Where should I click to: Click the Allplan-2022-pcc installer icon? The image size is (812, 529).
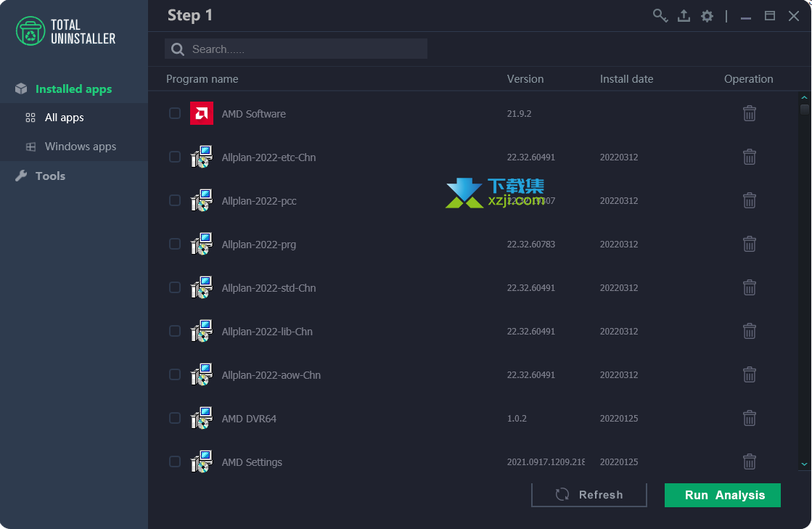202,200
